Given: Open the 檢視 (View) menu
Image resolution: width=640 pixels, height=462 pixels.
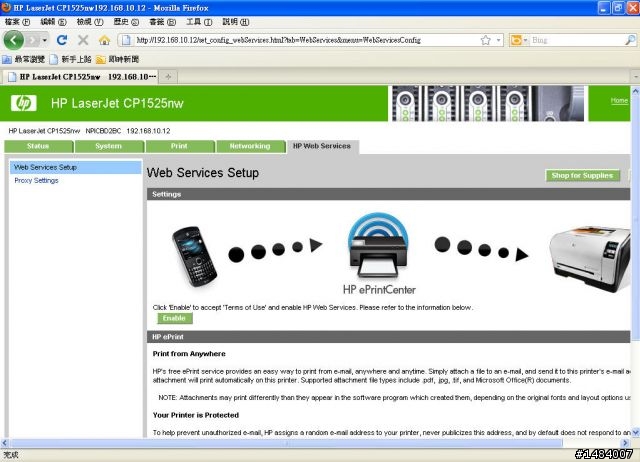Looking at the screenshot, I should click(x=90, y=22).
